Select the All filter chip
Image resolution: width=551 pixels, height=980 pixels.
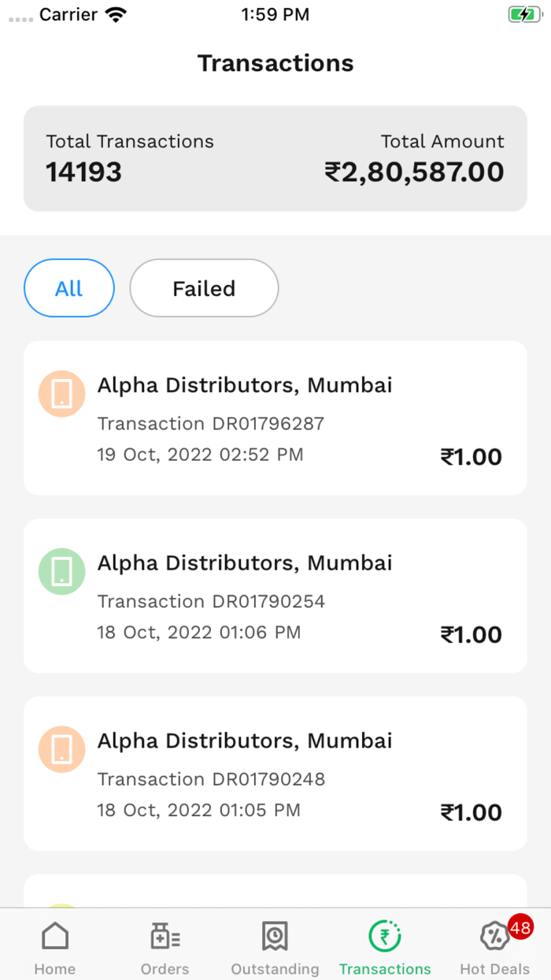[69, 288]
